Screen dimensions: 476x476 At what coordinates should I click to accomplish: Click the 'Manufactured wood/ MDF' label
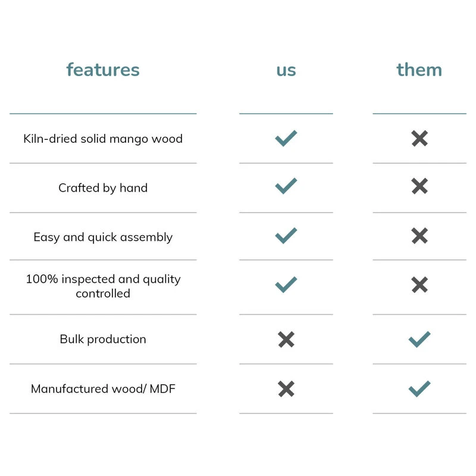coord(103,389)
